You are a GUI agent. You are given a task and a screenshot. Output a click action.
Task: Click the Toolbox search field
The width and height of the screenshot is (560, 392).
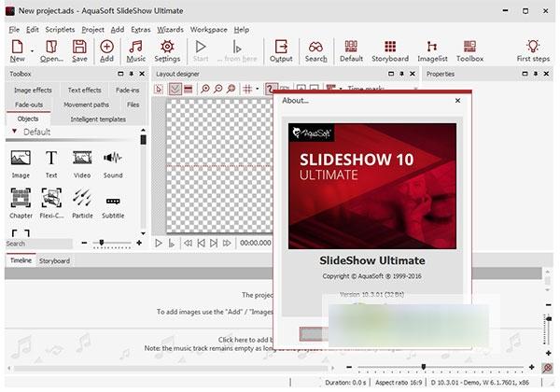(38, 244)
